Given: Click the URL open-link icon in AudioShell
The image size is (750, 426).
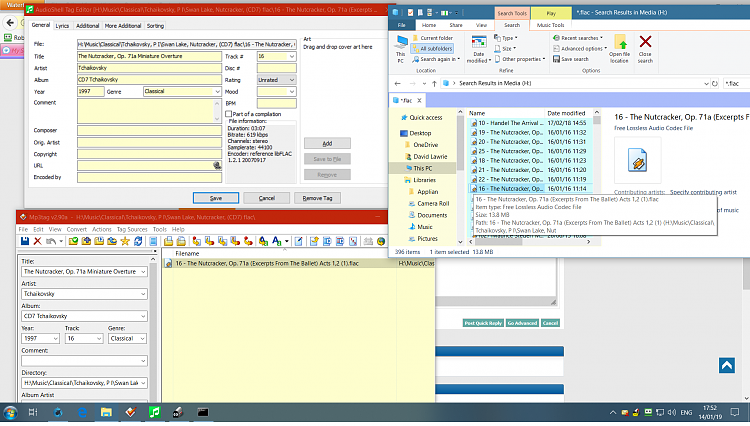Looking at the screenshot, I should tap(217, 165).
